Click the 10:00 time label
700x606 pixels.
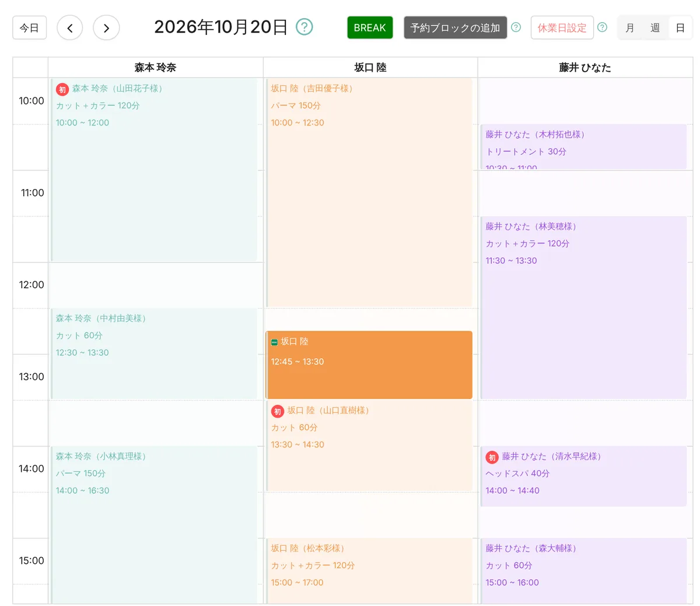pyautogui.click(x=32, y=101)
